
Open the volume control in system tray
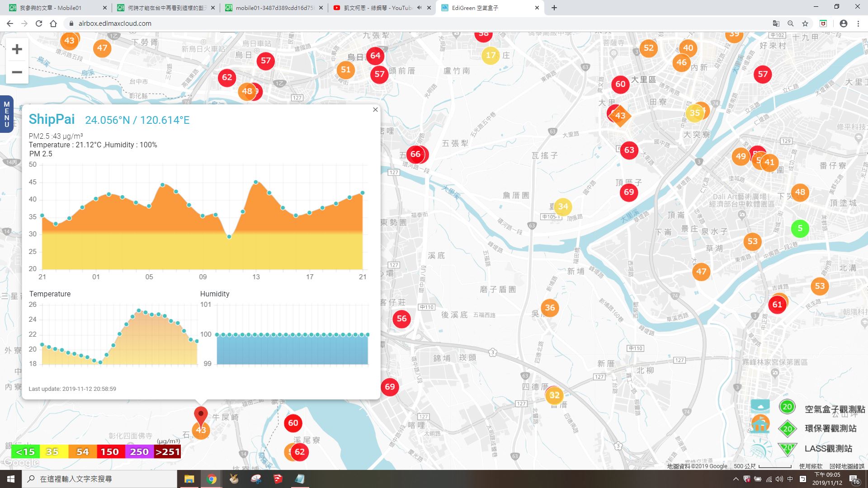(779, 479)
